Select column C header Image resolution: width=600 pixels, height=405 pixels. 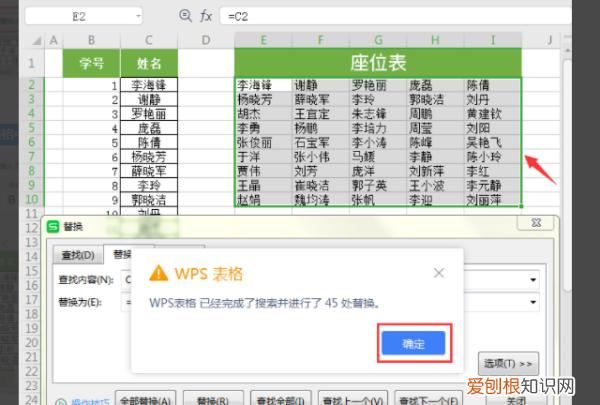(149, 40)
